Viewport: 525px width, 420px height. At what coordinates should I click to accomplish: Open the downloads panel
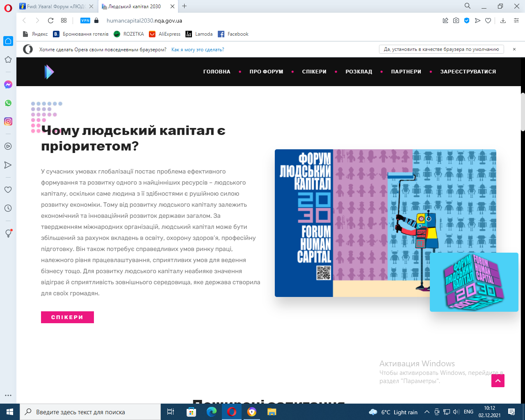pos(503,21)
